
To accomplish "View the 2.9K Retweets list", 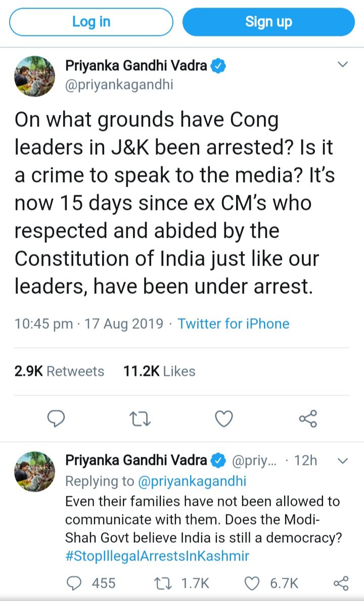I will (x=59, y=371).
